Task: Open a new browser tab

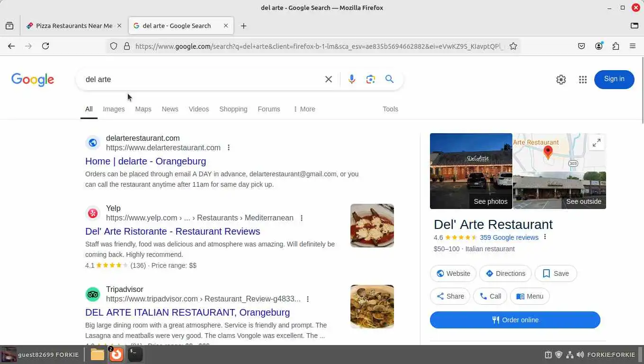Action: tap(243, 26)
